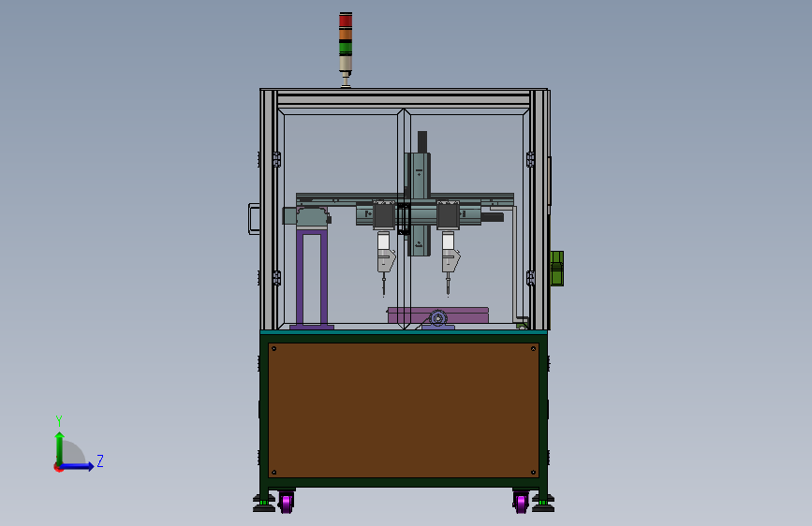The height and width of the screenshot is (526, 812).
Task: Select the upper left door hinge
Action: coord(276,159)
